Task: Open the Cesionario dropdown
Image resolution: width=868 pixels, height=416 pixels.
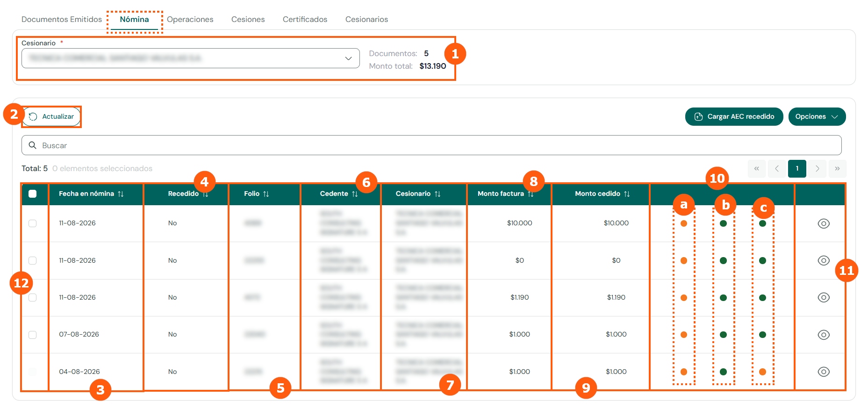Action: (191, 58)
